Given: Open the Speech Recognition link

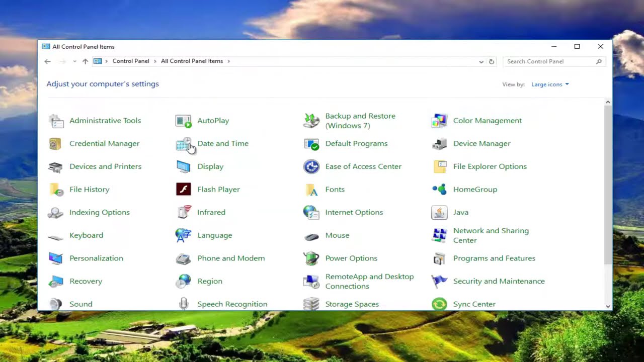Looking at the screenshot, I should 232,304.
